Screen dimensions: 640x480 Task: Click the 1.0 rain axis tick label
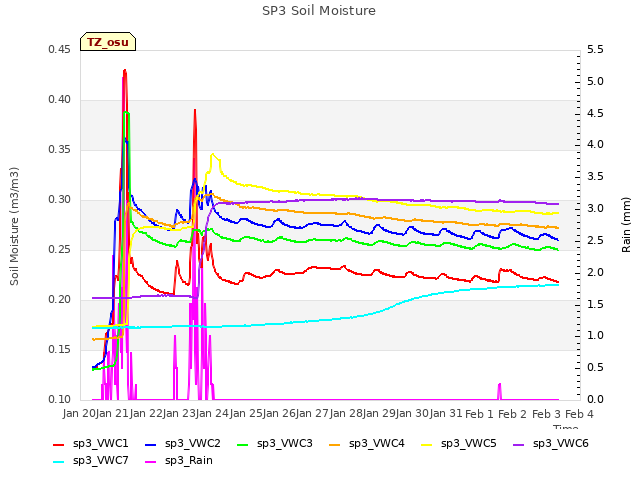tap(595, 336)
